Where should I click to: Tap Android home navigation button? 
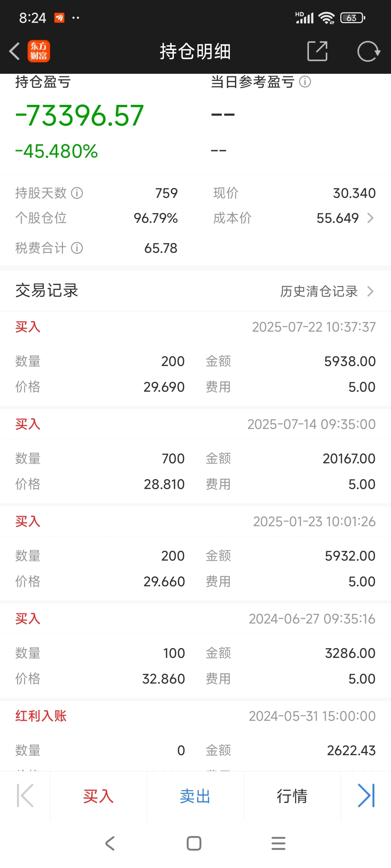tap(194, 843)
